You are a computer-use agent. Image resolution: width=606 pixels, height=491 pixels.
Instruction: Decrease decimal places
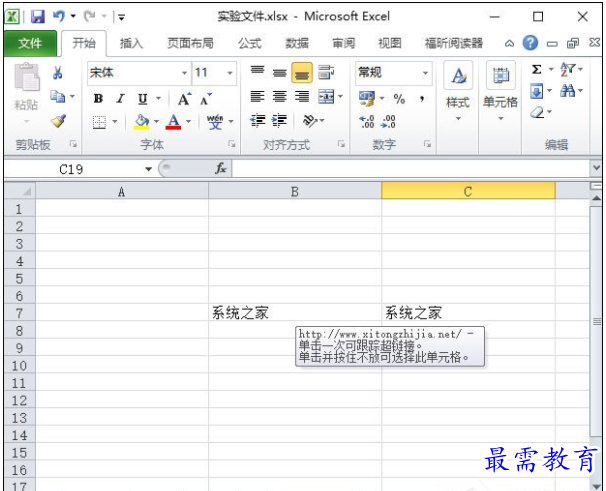click(x=388, y=122)
